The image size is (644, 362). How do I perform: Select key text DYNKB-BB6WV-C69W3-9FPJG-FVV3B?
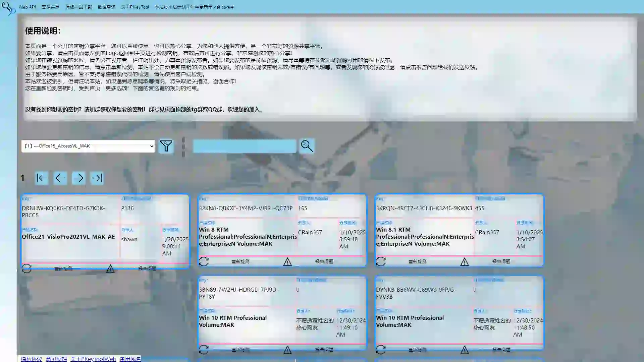point(416,293)
